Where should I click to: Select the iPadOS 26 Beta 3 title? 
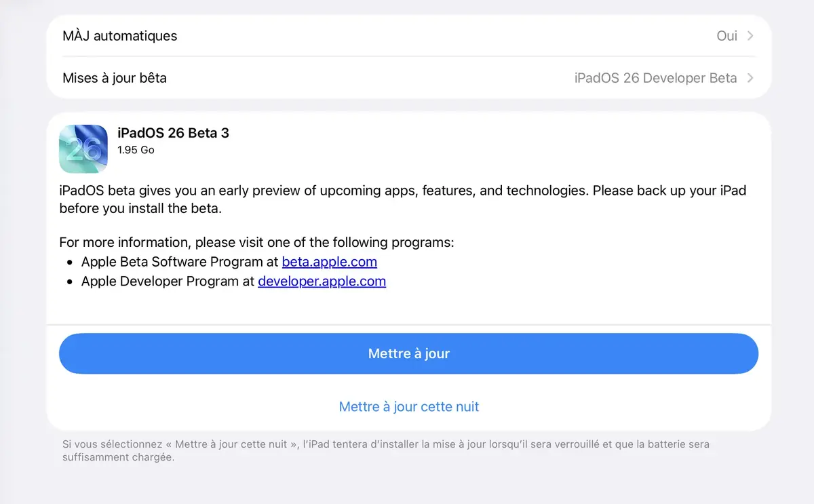coord(173,133)
